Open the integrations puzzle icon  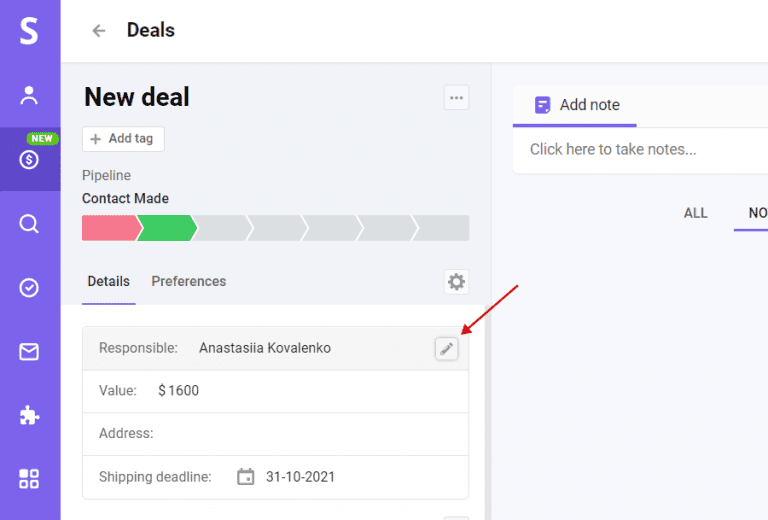(x=29, y=416)
